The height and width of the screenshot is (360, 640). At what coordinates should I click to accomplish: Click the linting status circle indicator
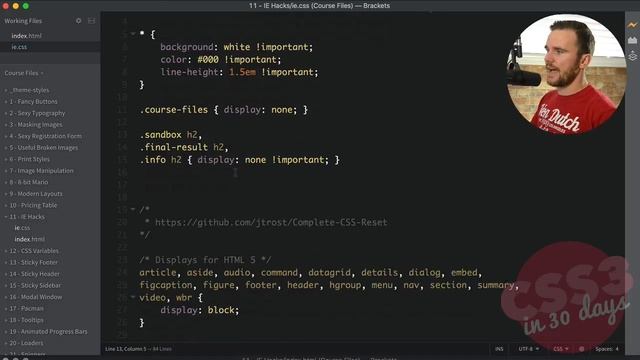[x=581, y=349]
